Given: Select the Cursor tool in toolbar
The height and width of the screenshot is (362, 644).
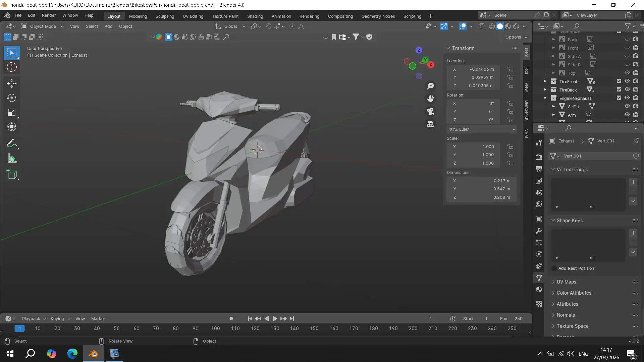Looking at the screenshot, I should pos(12,67).
